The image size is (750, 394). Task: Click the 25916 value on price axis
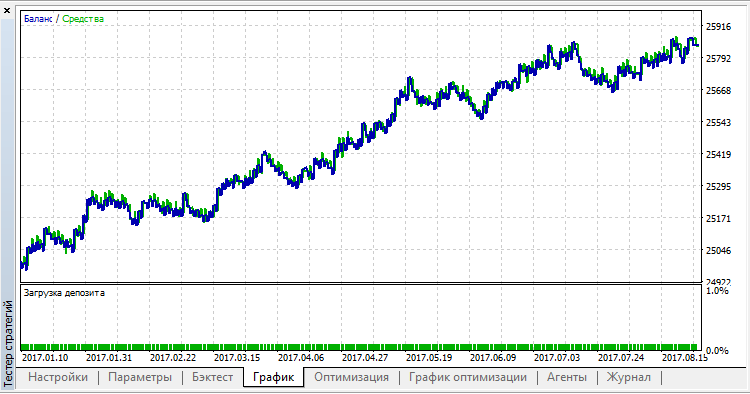718,27
